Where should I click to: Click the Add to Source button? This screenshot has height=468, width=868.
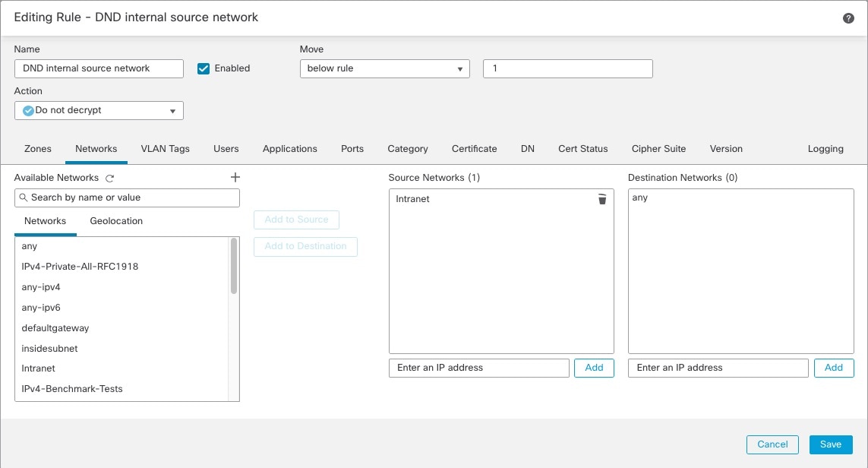pyautogui.click(x=296, y=220)
